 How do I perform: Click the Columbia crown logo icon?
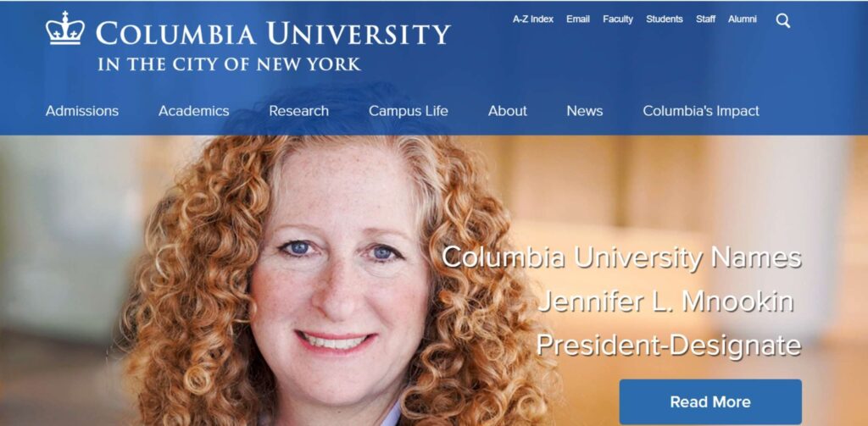[x=65, y=28]
